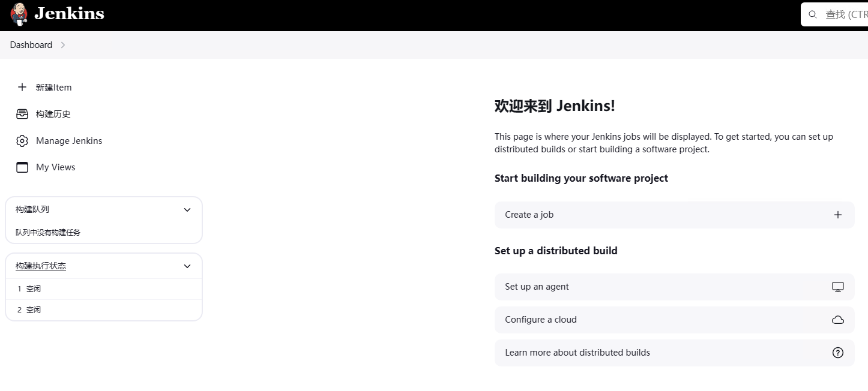Click the cloud icon on Configure a cloud
868x391 pixels.
point(838,320)
